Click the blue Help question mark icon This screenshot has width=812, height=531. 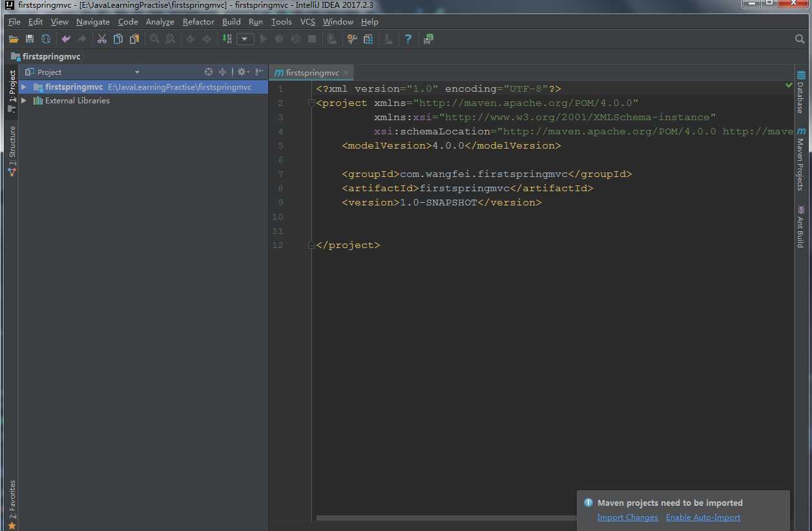point(408,39)
